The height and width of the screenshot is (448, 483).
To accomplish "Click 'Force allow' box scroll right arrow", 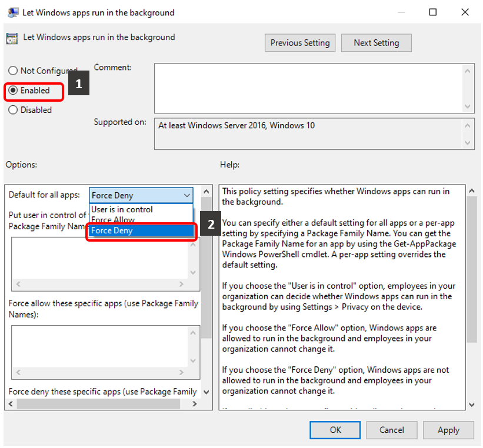I will click(181, 373).
